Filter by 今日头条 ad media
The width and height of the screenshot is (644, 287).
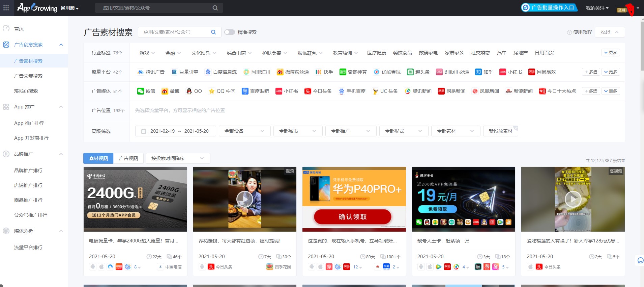(x=318, y=91)
